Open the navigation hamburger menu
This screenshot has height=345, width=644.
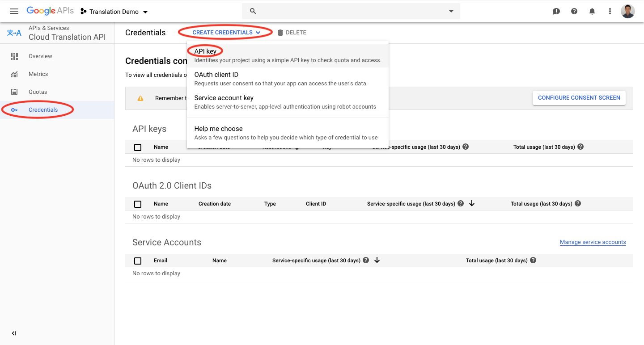click(x=14, y=11)
